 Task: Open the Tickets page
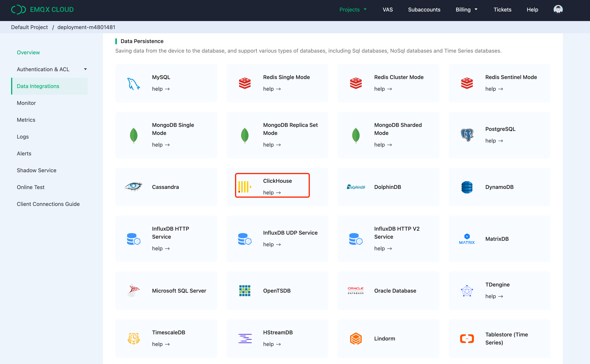point(502,9)
